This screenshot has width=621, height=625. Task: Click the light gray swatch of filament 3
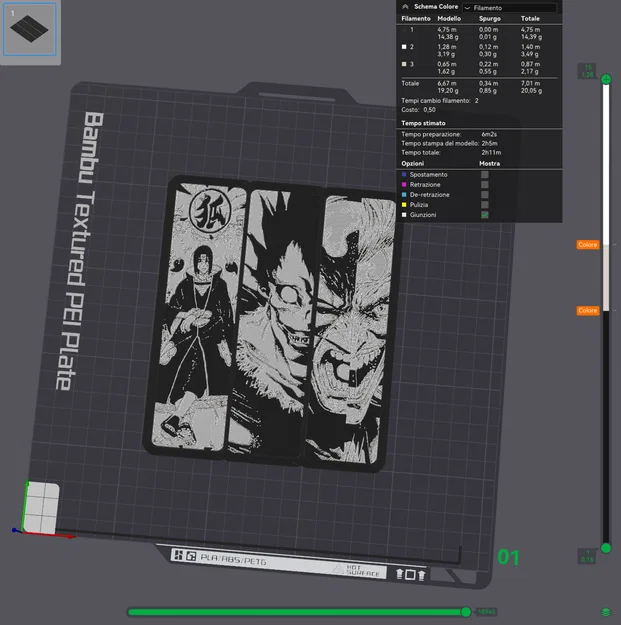click(x=404, y=64)
